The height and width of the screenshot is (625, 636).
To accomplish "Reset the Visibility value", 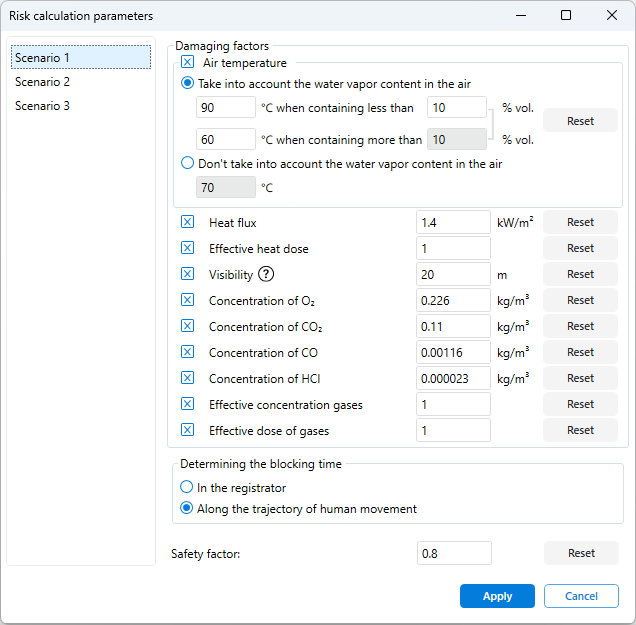I will tap(580, 274).
